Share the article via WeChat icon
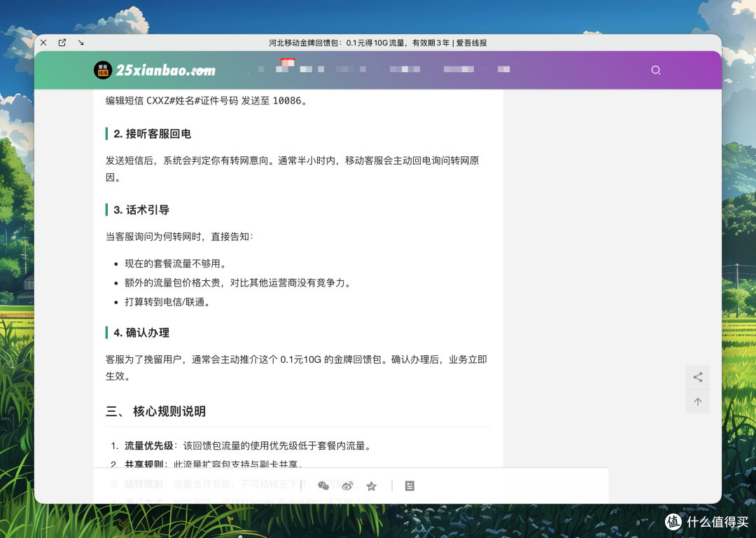The width and height of the screenshot is (756, 538). click(x=323, y=485)
